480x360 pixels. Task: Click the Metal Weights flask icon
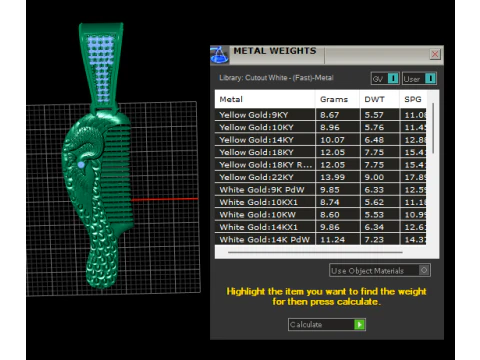pos(219,55)
